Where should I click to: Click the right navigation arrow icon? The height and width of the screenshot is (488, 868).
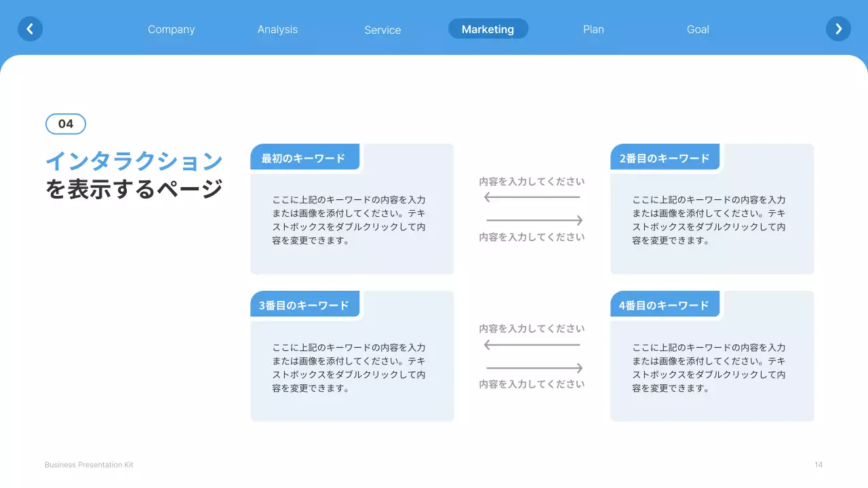click(838, 28)
